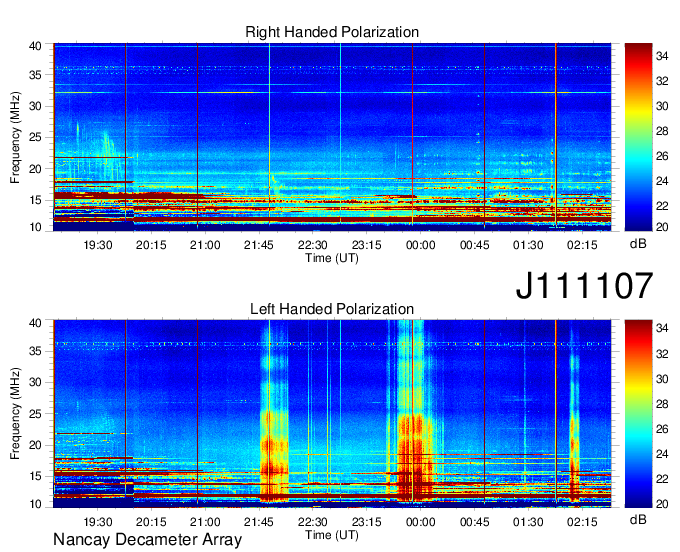This screenshot has height=552, width=680.
Task: Click the "19:30" time tick of the right-handed plot
Action: [98, 245]
